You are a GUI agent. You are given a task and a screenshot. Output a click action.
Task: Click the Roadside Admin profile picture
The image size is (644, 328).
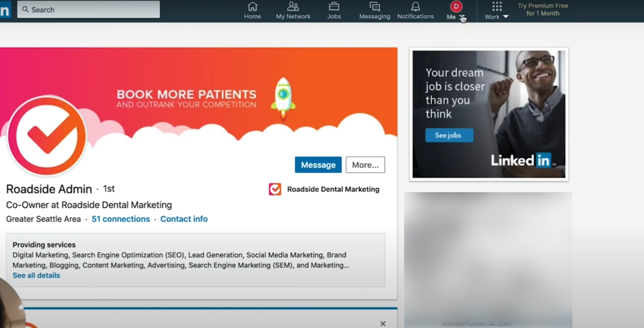click(47, 136)
